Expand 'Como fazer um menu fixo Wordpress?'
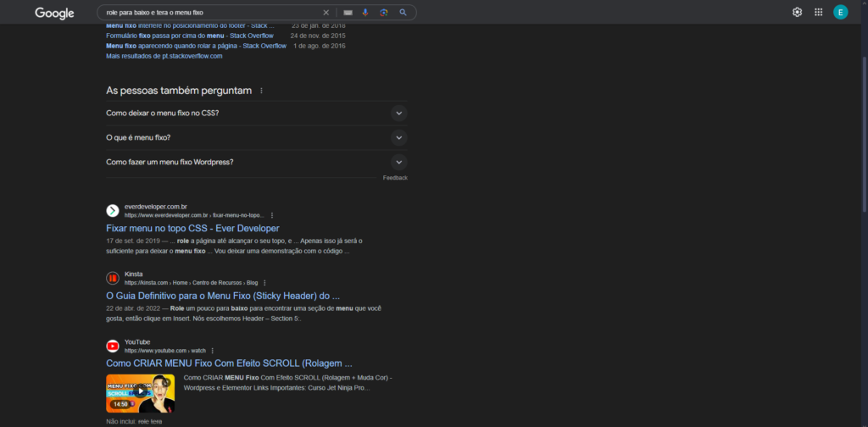The width and height of the screenshot is (868, 427). pyautogui.click(x=257, y=162)
